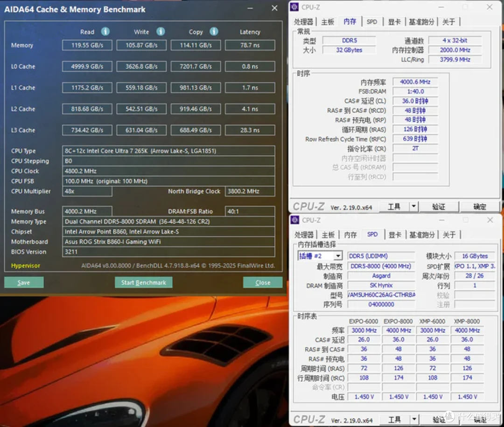The width and height of the screenshot is (504, 427).
Task: Click Hypervisor label in AIDA64
Action: click(26, 266)
